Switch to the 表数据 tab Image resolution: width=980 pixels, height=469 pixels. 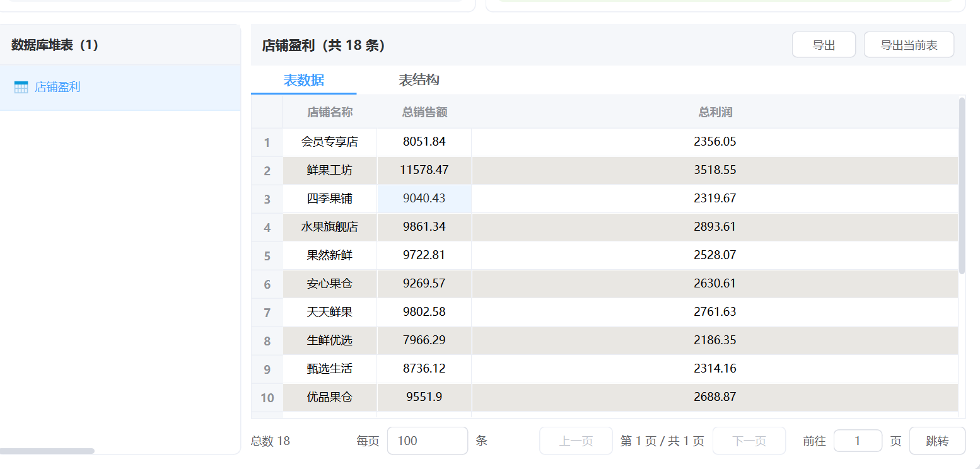303,80
